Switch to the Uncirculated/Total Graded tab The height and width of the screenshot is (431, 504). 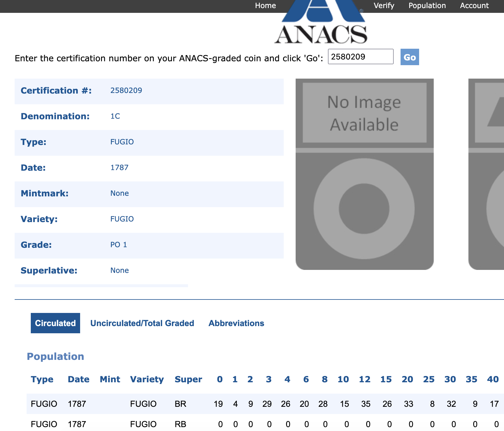[x=142, y=323]
